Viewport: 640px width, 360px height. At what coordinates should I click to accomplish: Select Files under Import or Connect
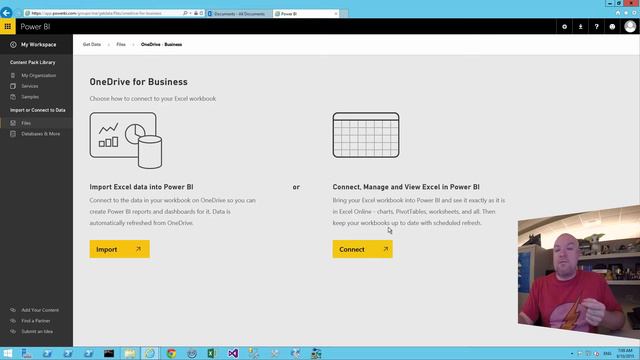click(x=26, y=123)
